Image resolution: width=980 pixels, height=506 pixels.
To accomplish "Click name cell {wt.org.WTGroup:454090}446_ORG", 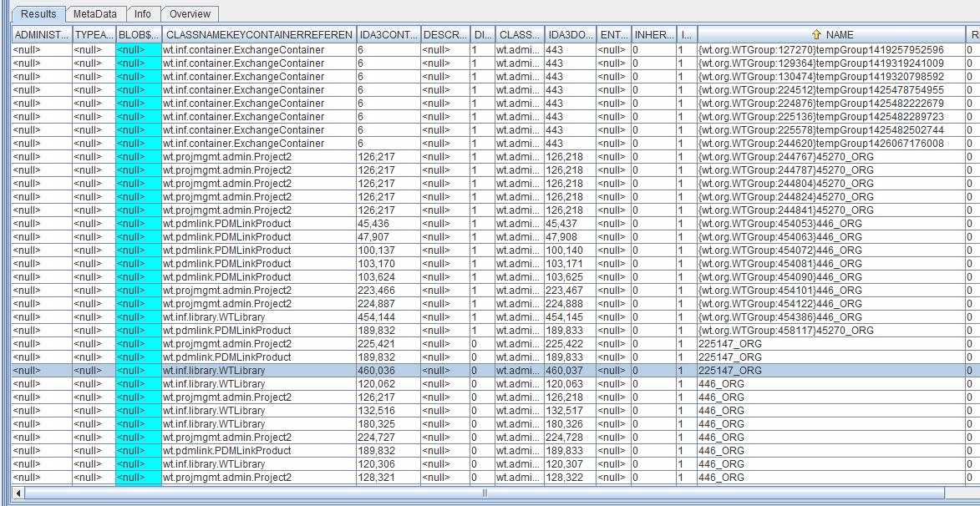I will tap(831, 276).
